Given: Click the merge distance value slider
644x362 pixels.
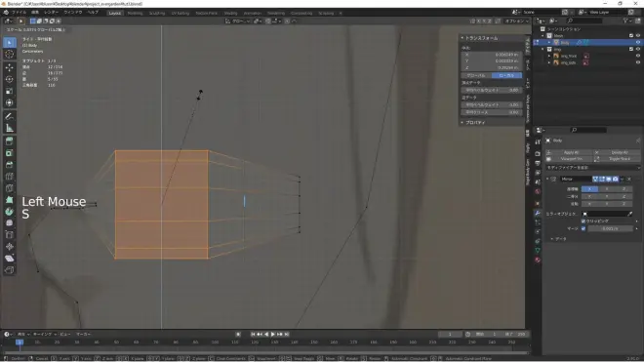Looking at the screenshot, I should [610, 228].
